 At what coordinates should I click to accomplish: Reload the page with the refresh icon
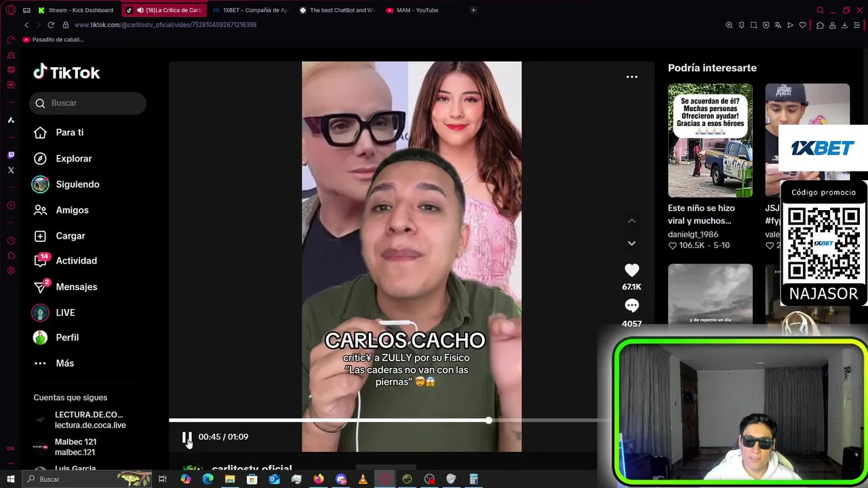(51, 25)
